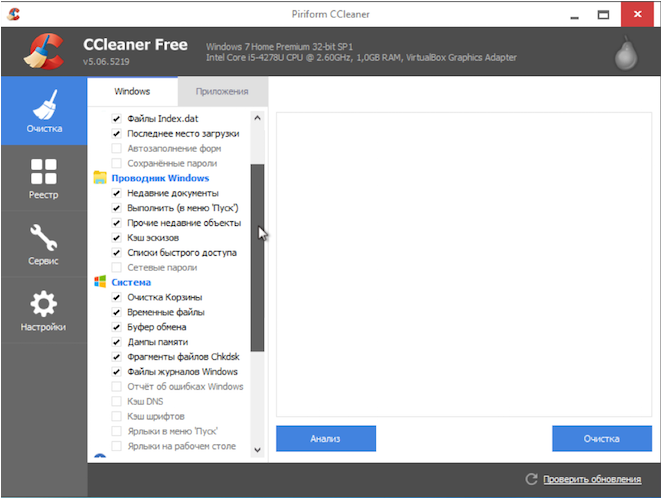Viewport: 662px width, 499px height.
Task: Uncheck Файлы Index.dat
Action: pyautogui.click(x=117, y=119)
